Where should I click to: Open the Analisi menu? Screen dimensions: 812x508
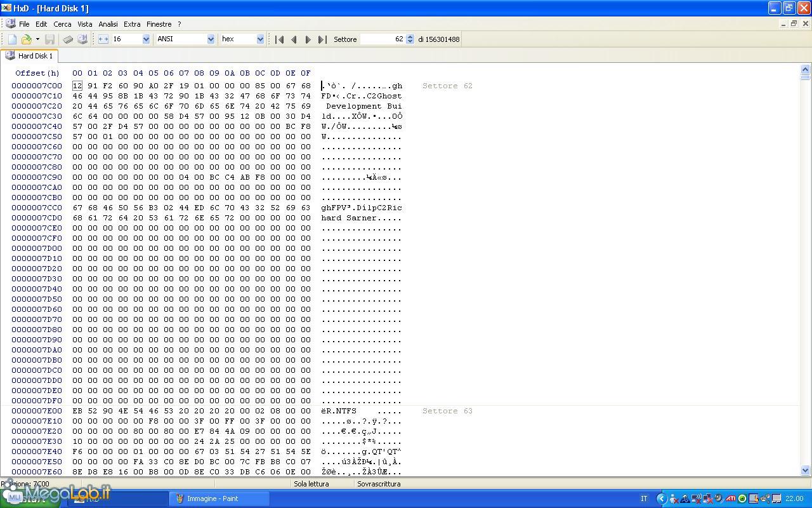(x=108, y=24)
